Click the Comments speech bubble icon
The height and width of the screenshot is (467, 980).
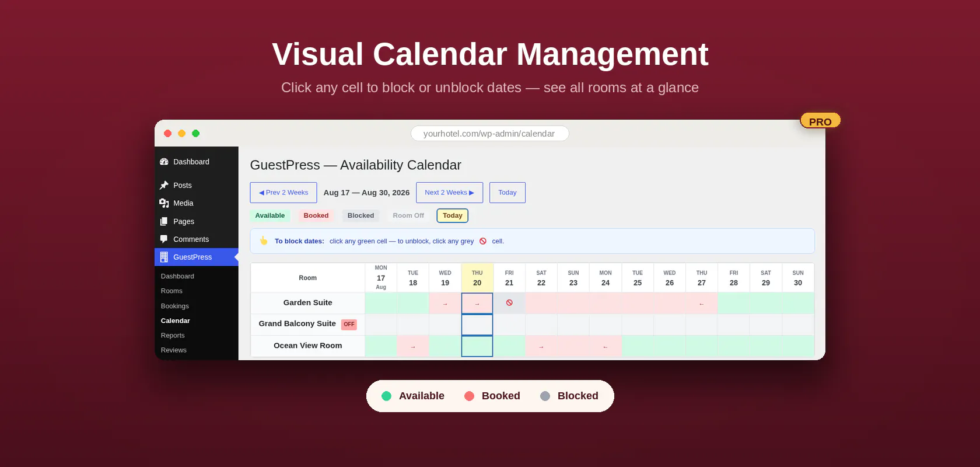click(164, 239)
